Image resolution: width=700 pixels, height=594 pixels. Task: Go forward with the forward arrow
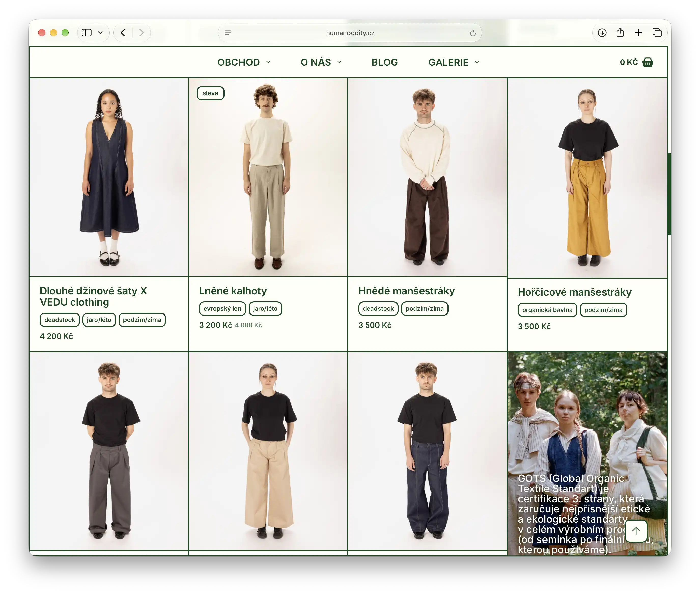tap(141, 33)
